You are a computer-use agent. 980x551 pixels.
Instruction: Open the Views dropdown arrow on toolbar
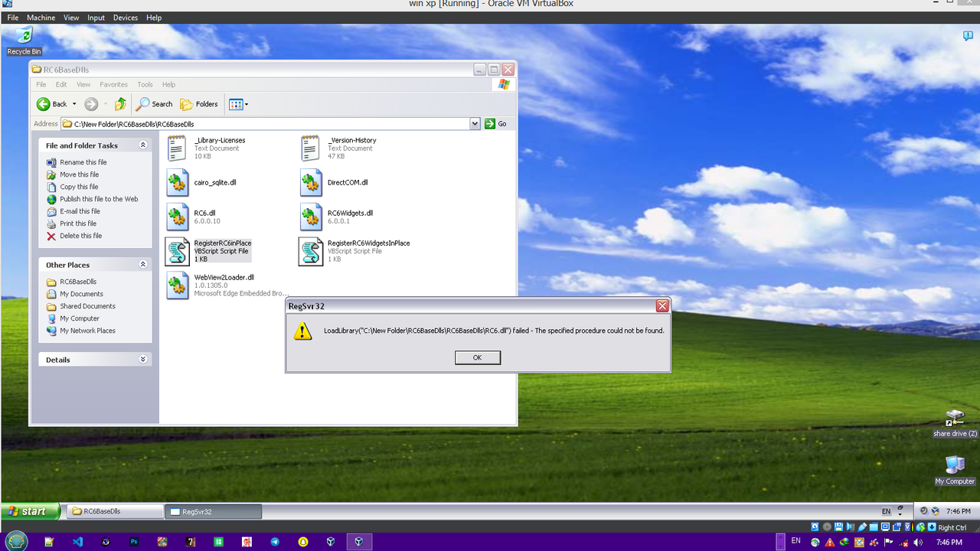(x=247, y=104)
